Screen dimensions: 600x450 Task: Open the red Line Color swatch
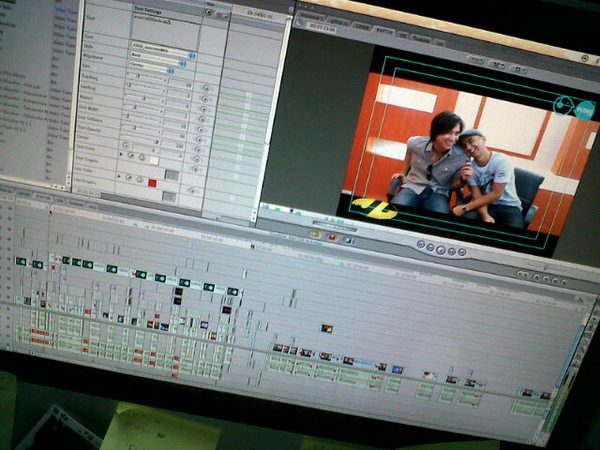(152, 183)
